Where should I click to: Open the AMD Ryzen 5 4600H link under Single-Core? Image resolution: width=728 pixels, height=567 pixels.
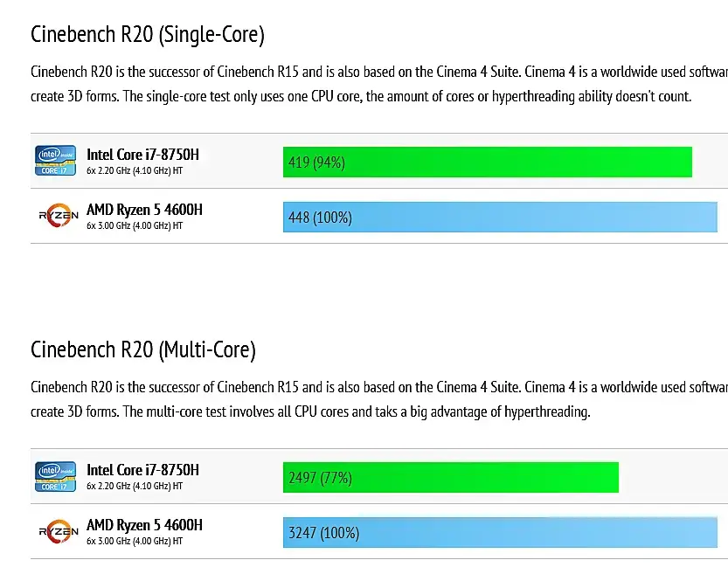(144, 210)
